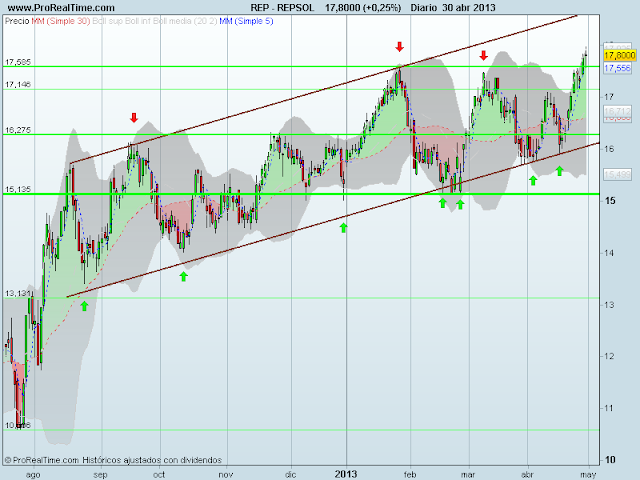
Task: Click the 12 tick on price axis
Action: point(609,356)
